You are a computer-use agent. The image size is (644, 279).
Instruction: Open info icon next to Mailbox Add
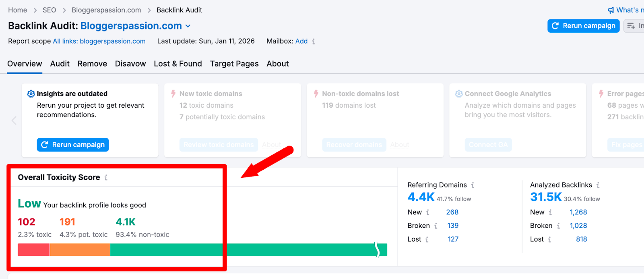point(314,42)
